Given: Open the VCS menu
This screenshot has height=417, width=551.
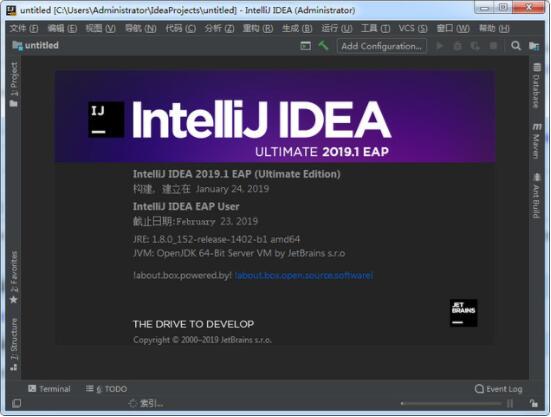Looking at the screenshot, I should point(413,28).
